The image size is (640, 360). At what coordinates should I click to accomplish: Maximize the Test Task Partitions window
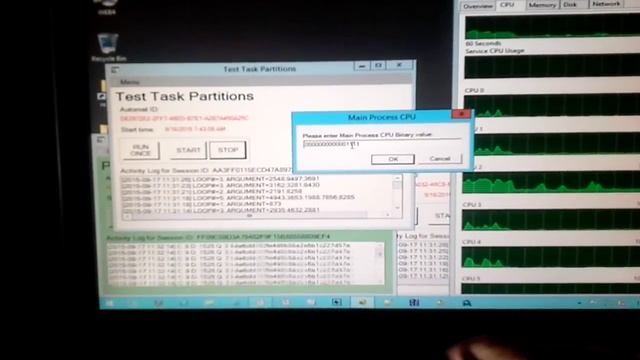[378, 65]
